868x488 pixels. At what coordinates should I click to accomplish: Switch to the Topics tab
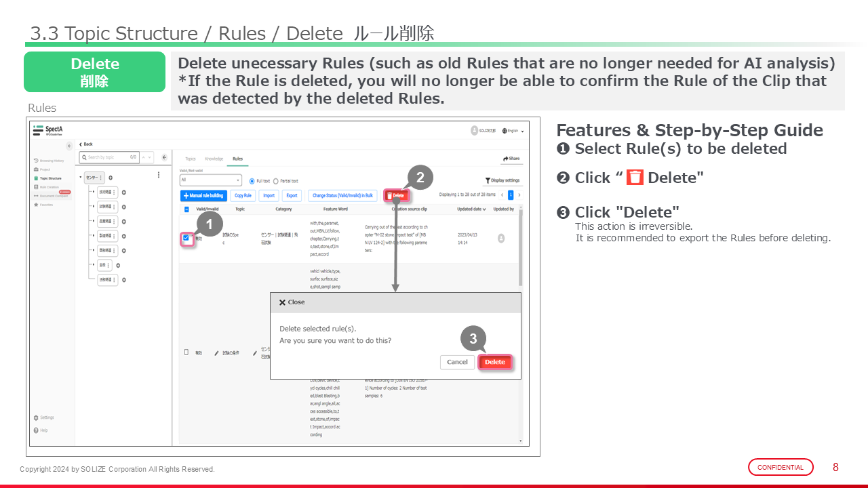pyautogui.click(x=191, y=159)
